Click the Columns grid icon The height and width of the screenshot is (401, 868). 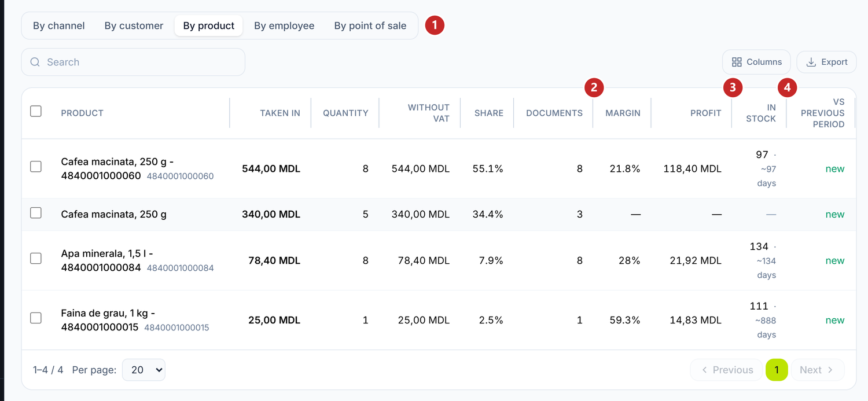tap(737, 62)
